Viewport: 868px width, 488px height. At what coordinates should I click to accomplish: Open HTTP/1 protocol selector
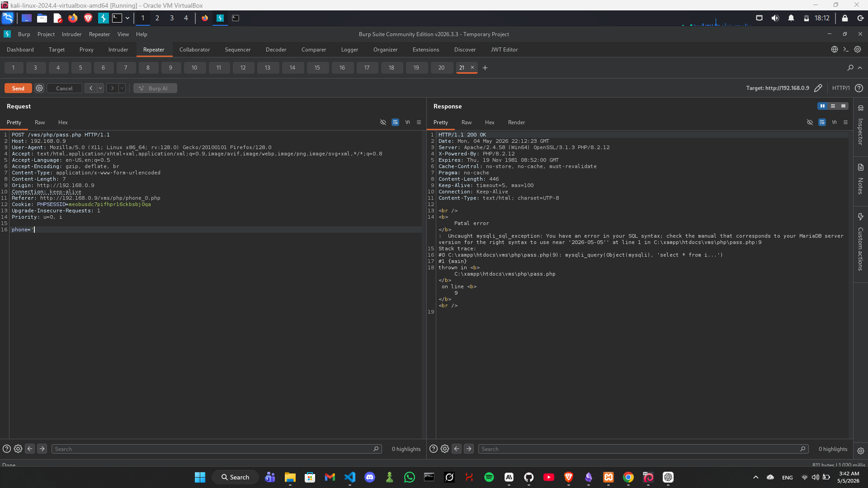841,88
